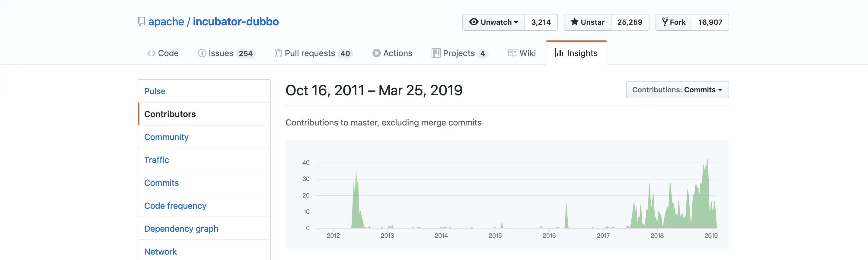Screen dimensions: 868x260
Task: Open the apache organization link
Action: (166, 22)
